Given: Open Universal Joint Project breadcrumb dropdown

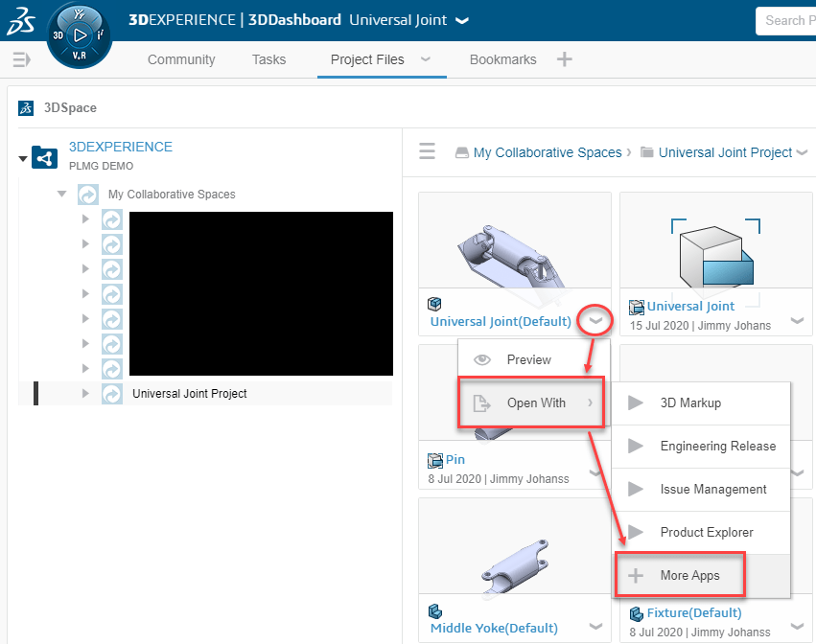Looking at the screenshot, I should click(x=802, y=153).
